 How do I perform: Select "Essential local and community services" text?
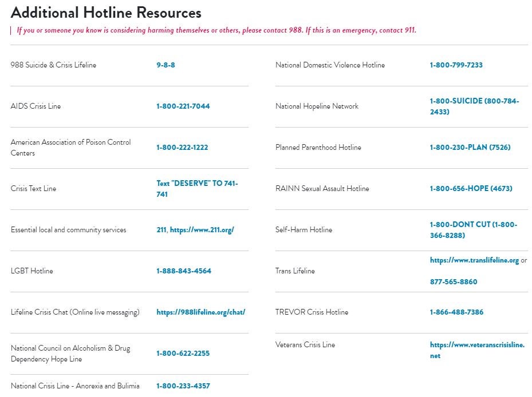tap(68, 230)
